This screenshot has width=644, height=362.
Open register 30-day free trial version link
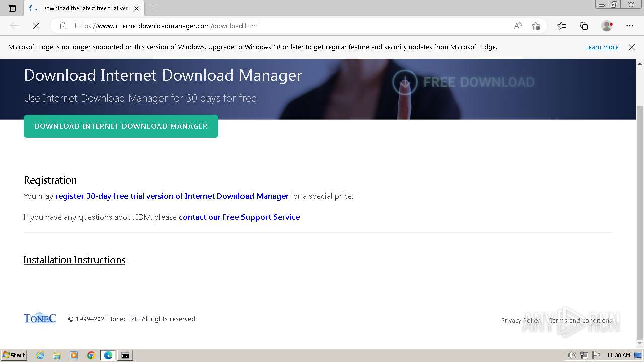click(172, 196)
